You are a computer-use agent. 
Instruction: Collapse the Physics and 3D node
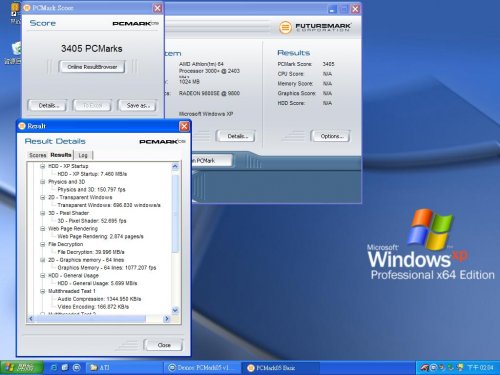[x=43, y=182]
